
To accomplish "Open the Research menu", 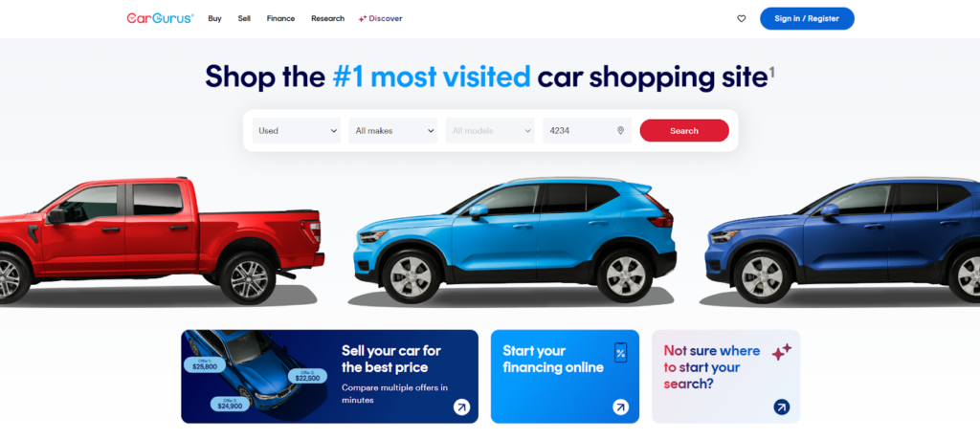I will (327, 19).
